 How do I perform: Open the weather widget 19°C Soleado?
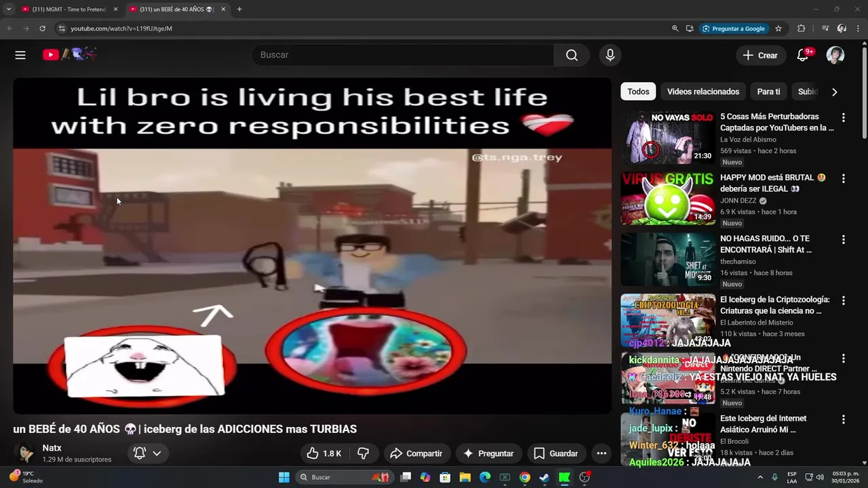26,477
